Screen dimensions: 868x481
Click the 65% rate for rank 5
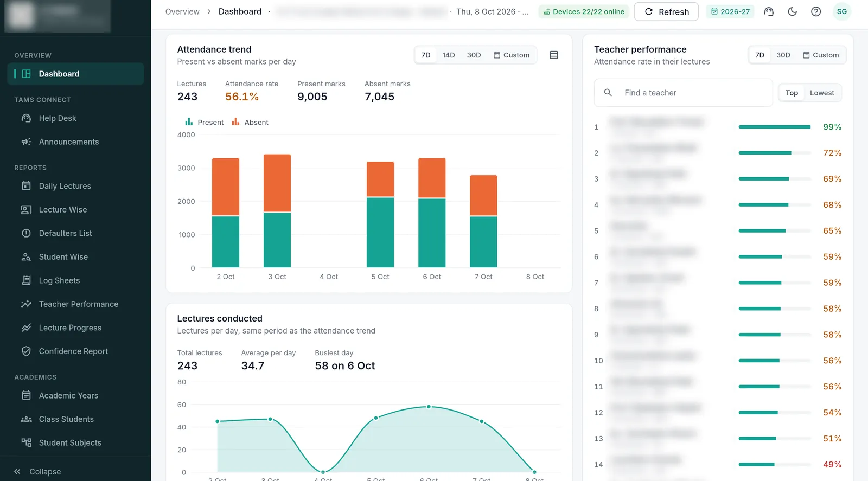[832, 231]
